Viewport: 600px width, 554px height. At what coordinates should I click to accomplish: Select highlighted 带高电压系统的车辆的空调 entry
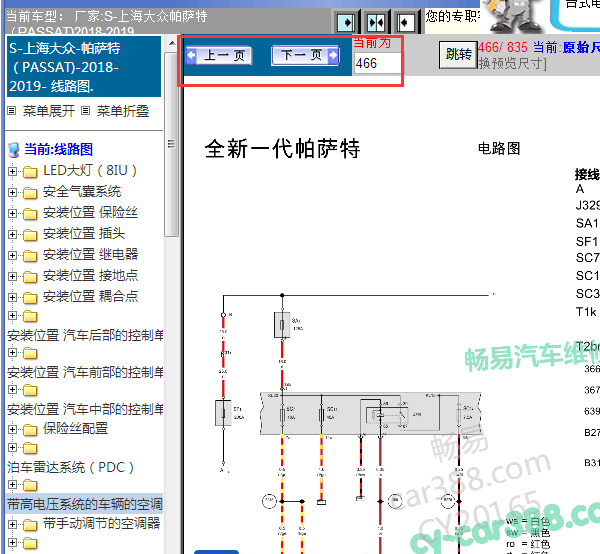pos(85,504)
